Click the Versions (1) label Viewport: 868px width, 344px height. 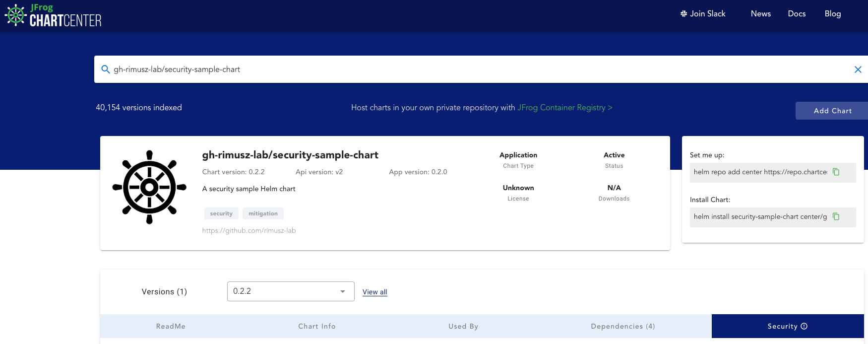tap(164, 292)
